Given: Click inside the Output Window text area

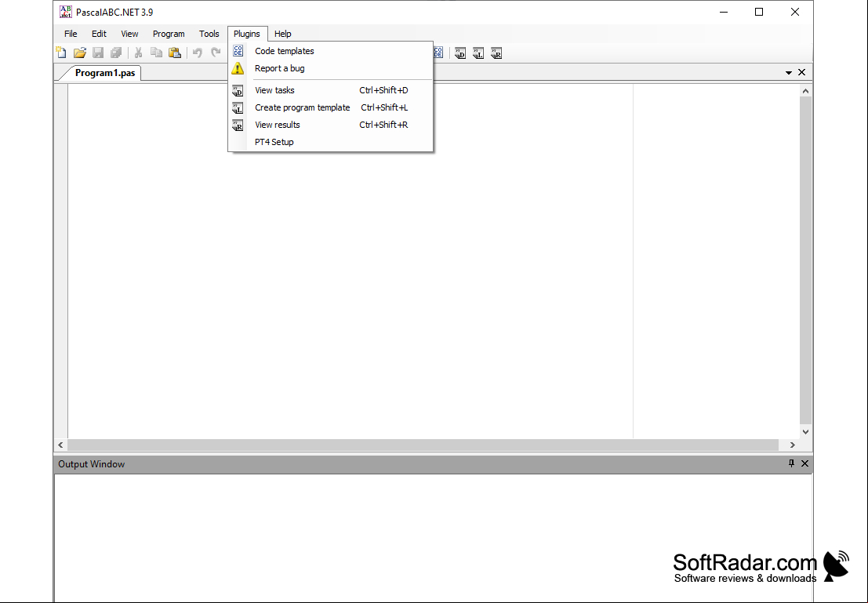Looking at the screenshot, I should [x=433, y=537].
